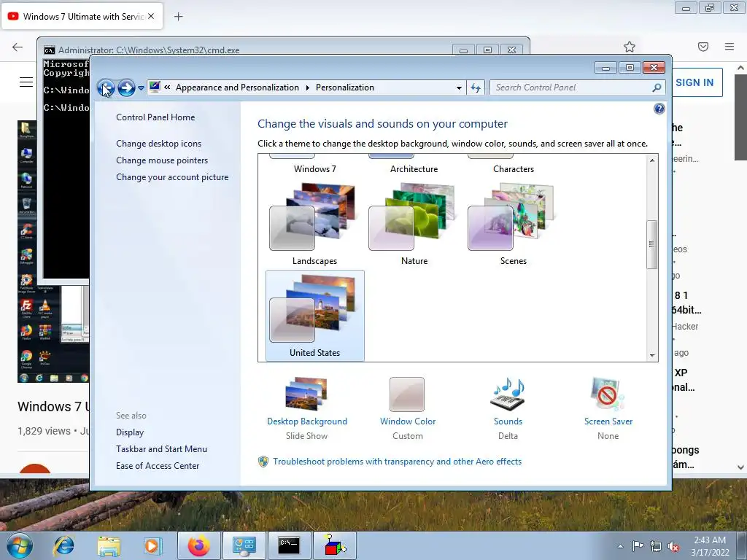The height and width of the screenshot is (560, 747).
Task: Open Windows Explorer folder on taskbar
Action: 109,545
